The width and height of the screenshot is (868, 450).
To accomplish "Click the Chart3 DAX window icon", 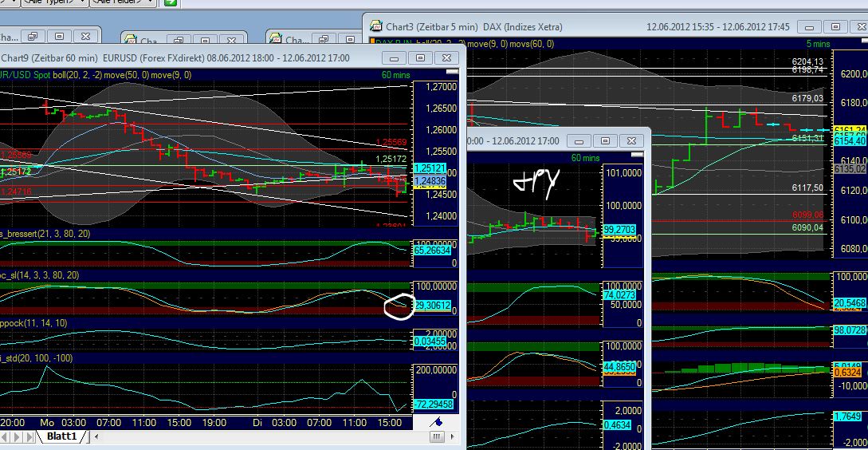I will coord(376,26).
